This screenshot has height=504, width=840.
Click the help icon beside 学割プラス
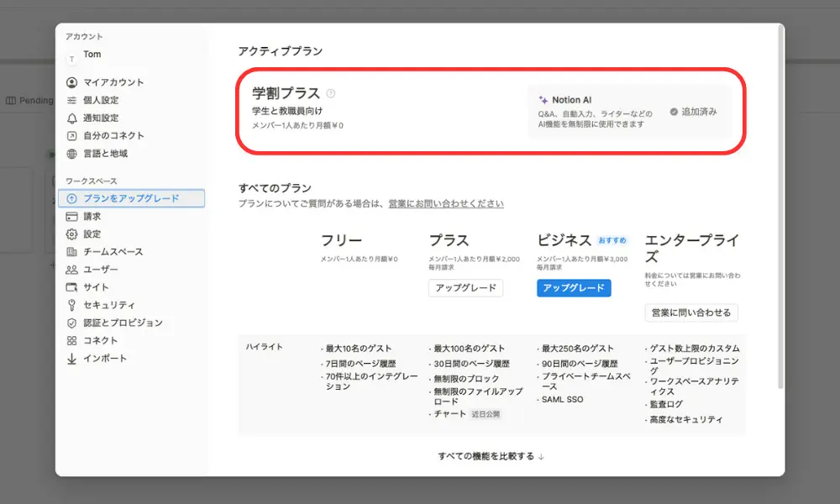point(330,94)
